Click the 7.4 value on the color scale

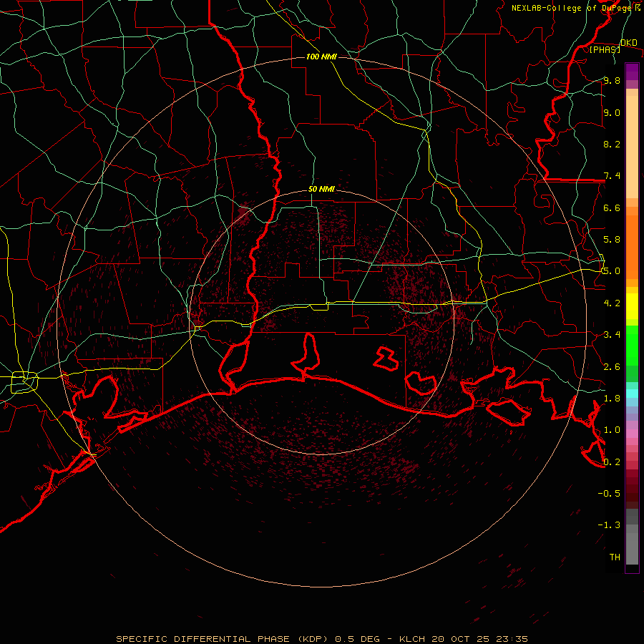point(612,176)
